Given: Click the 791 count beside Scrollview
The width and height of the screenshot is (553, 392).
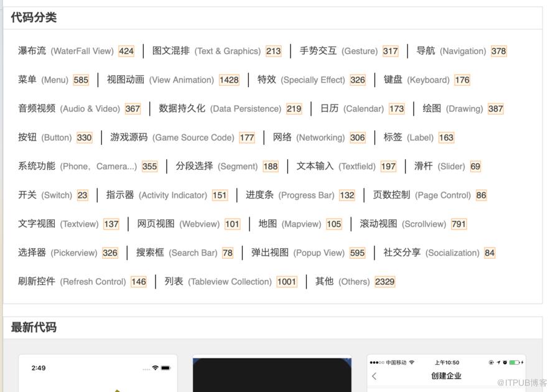Looking at the screenshot, I should tap(459, 224).
